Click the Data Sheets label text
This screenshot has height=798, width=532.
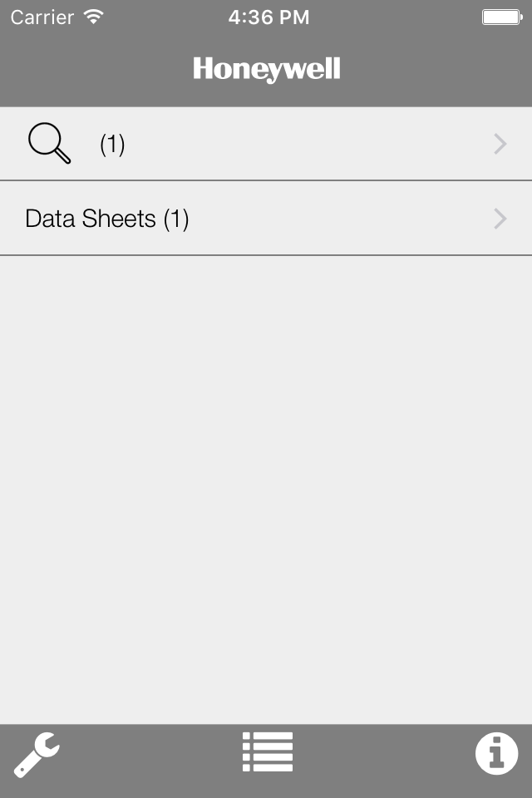90,219
